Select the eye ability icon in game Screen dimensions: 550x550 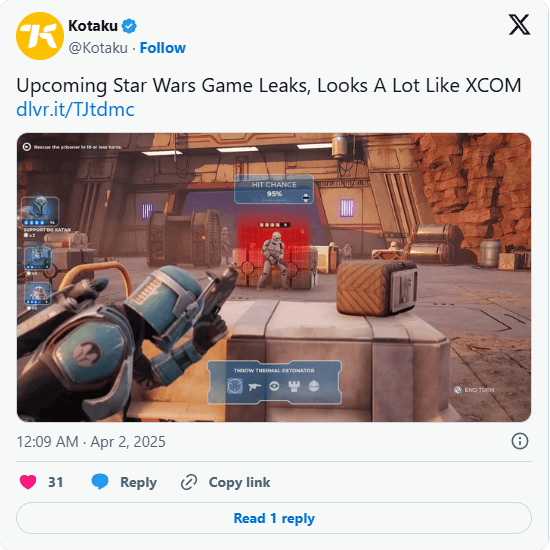pos(274,387)
